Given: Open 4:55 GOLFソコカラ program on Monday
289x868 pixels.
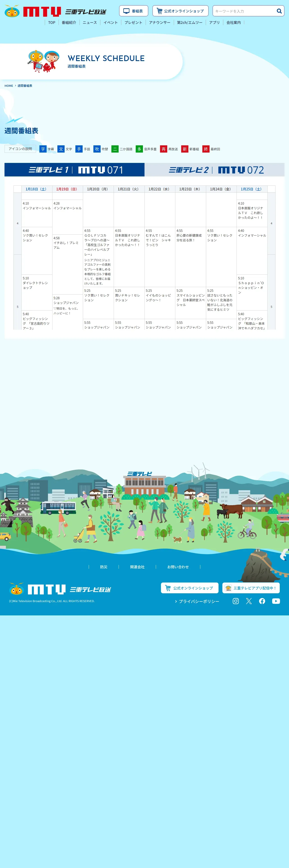Looking at the screenshot, I should point(98,257).
